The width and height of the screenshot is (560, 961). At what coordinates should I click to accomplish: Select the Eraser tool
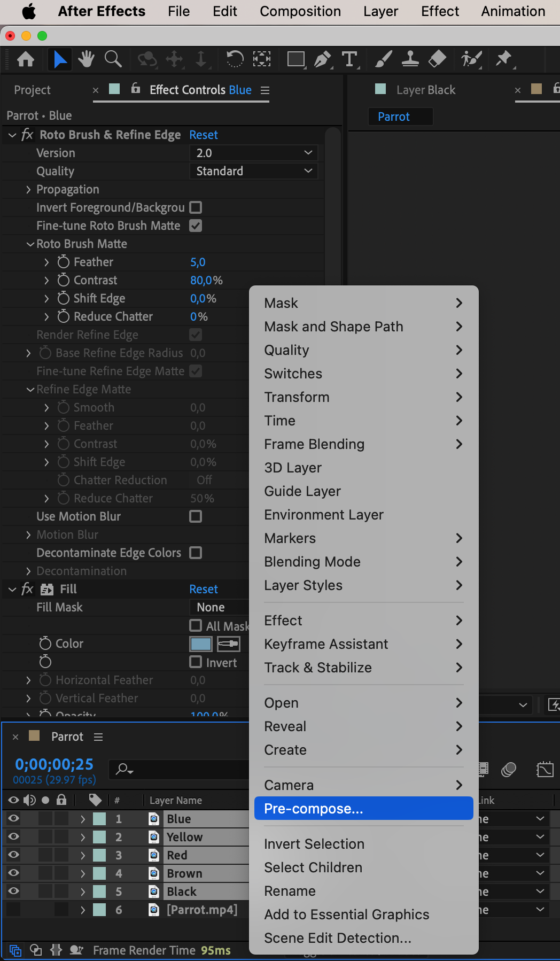click(x=437, y=59)
